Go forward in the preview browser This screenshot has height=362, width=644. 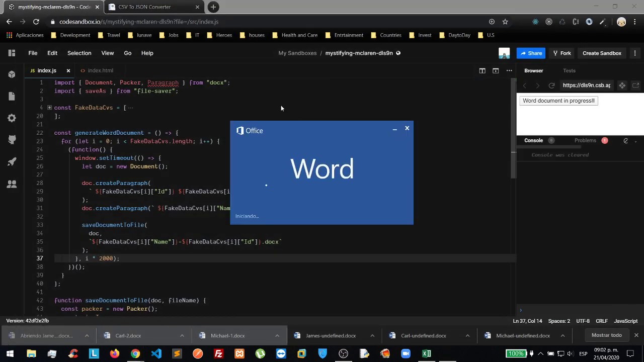pos(537,85)
